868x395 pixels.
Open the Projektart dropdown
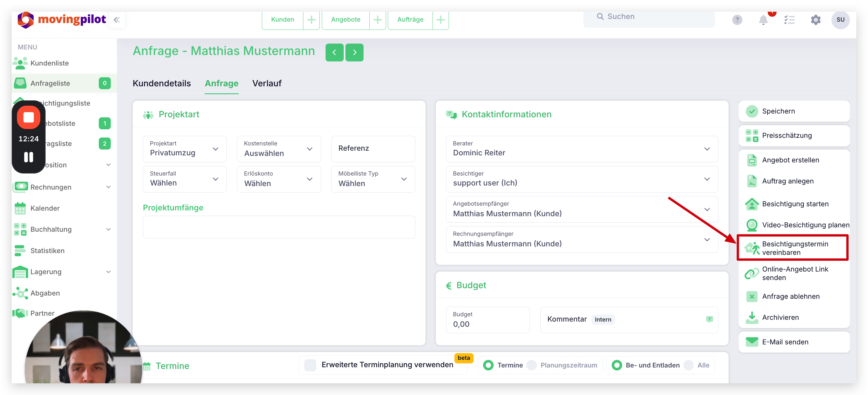pos(185,149)
